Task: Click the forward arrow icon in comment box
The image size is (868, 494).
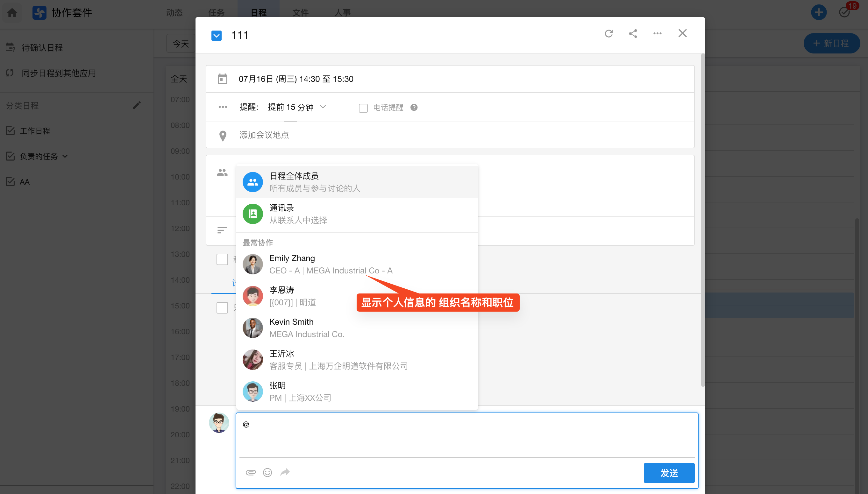Action: coord(285,472)
